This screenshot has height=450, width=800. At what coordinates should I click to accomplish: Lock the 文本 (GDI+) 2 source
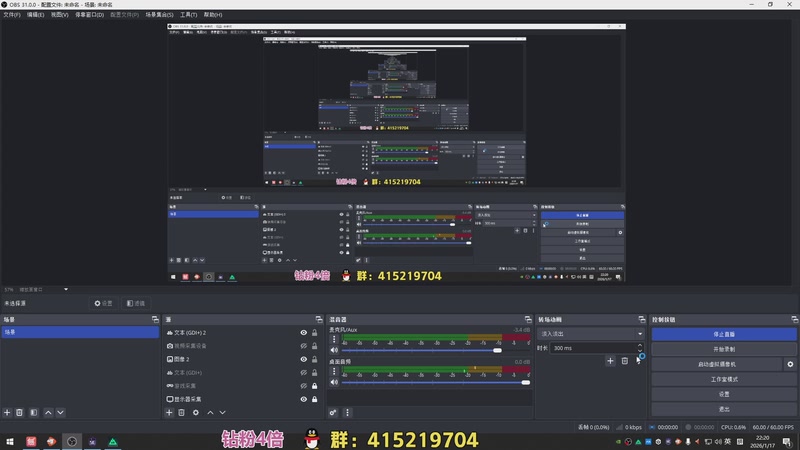315,333
